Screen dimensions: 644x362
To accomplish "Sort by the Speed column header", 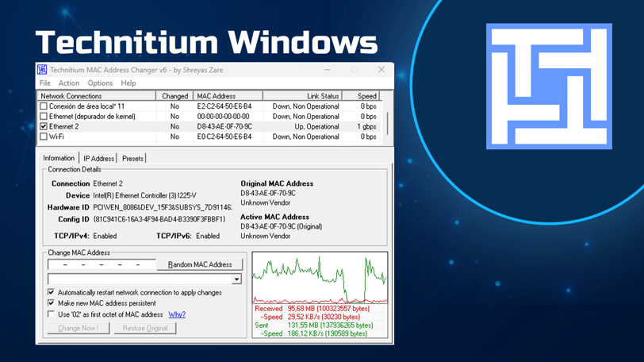I will coord(361,96).
